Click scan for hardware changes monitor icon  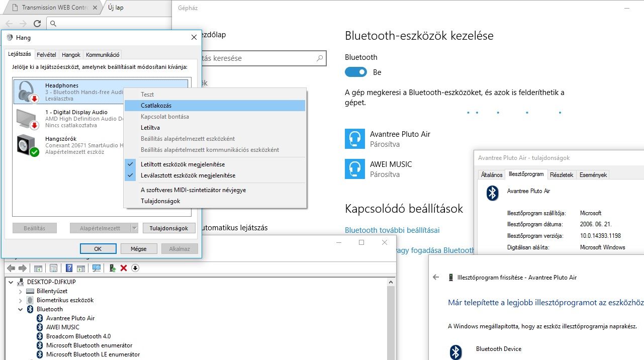(97, 268)
